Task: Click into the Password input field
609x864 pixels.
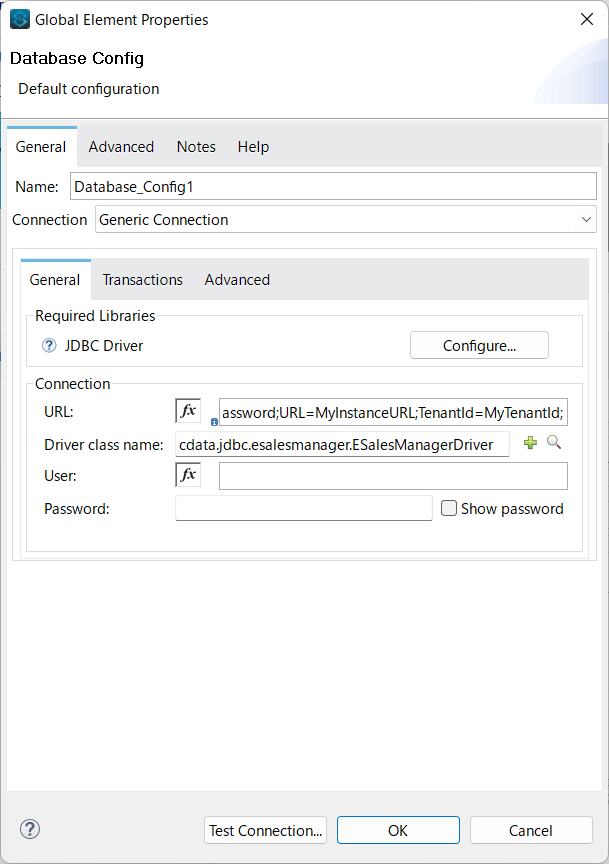Action: [303, 508]
